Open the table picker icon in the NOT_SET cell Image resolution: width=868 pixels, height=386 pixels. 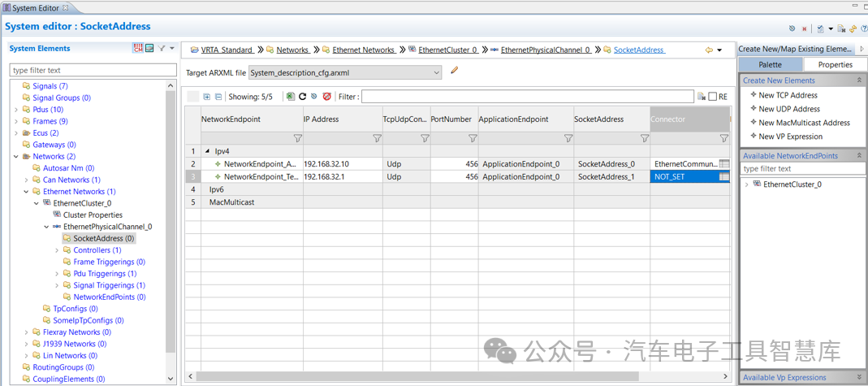[723, 176]
